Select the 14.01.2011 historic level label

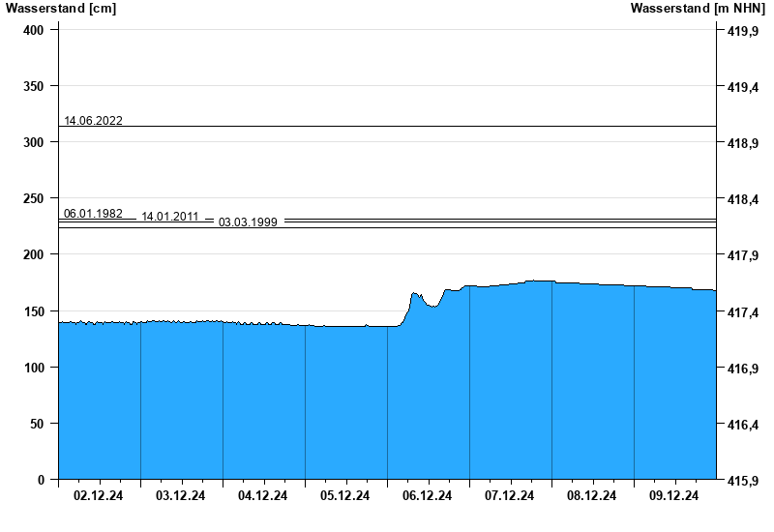coord(170,218)
